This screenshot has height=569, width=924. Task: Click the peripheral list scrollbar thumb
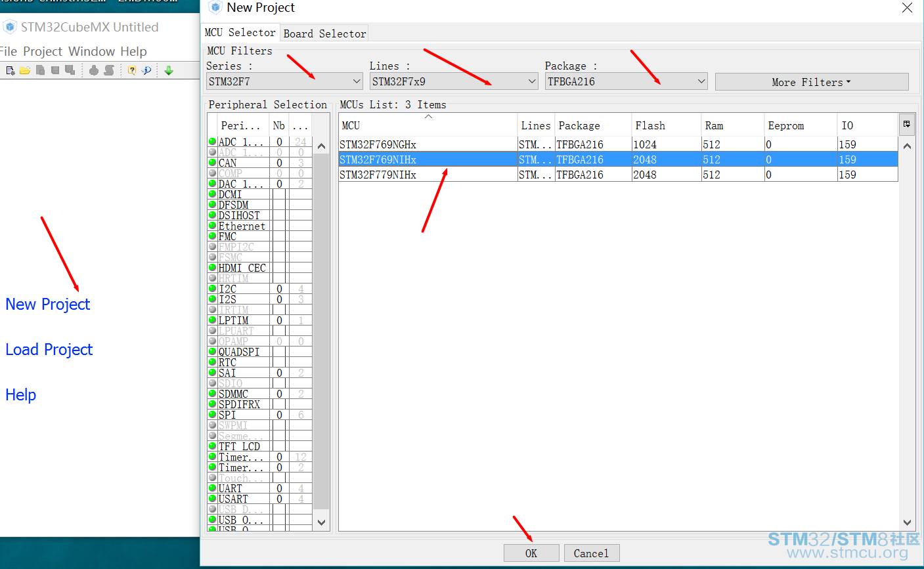coord(321,331)
